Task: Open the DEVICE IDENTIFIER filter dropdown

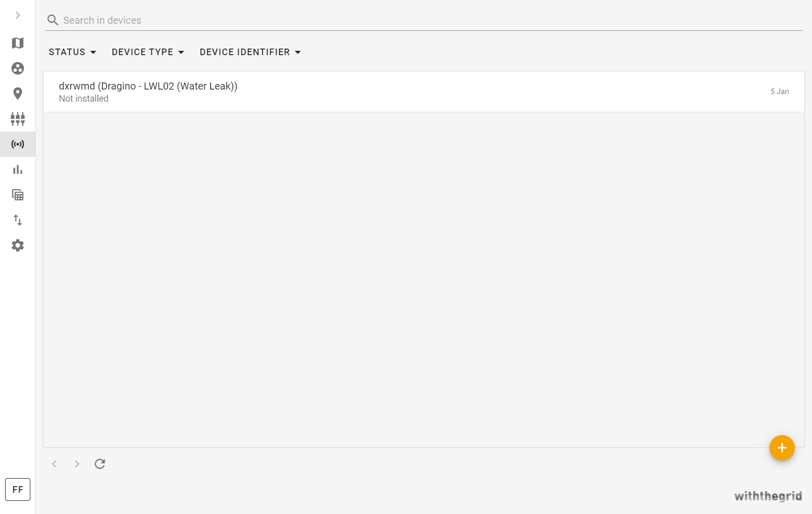Action: (250, 52)
